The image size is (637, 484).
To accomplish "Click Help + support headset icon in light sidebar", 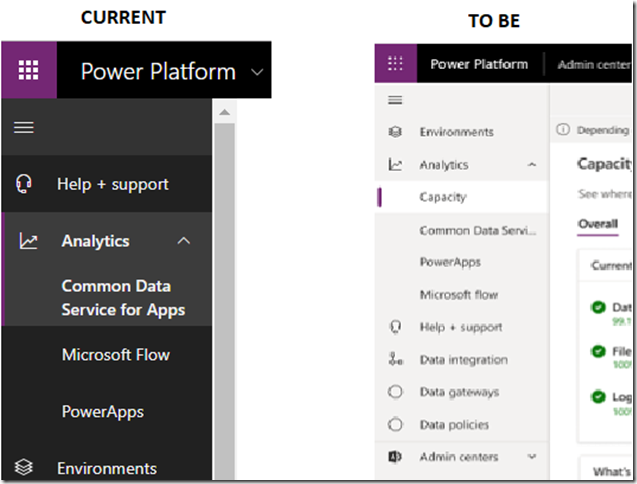I will tap(395, 326).
